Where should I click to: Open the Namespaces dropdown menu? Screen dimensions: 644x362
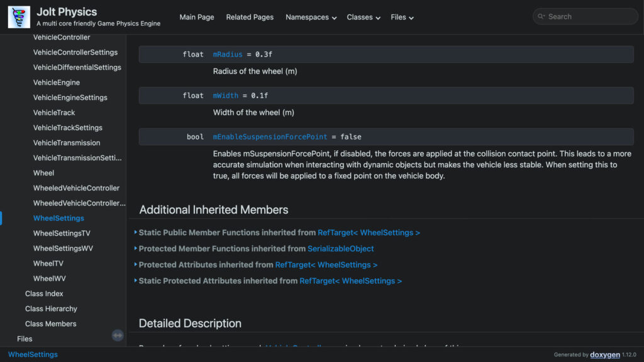(311, 17)
